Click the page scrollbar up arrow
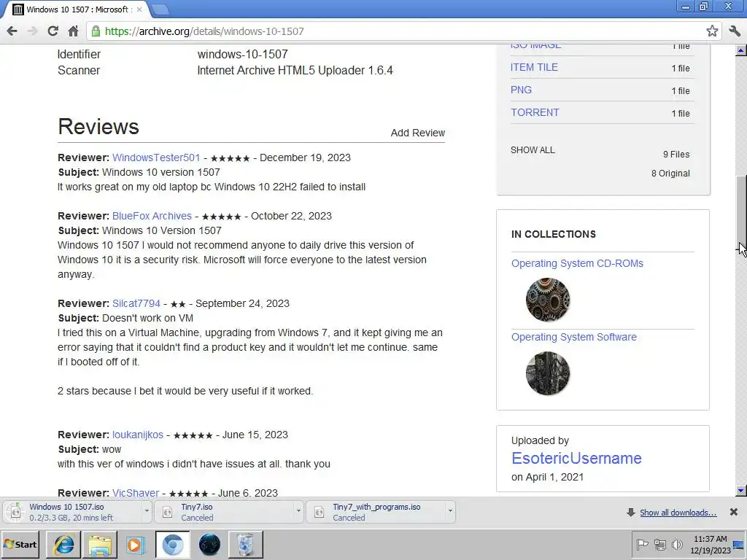The width and height of the screenshot is (747, 560). click(x=741, y=50)
